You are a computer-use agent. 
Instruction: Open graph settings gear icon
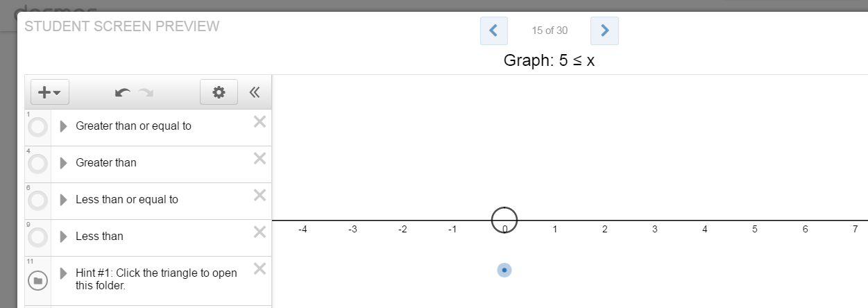pos(219,92)
